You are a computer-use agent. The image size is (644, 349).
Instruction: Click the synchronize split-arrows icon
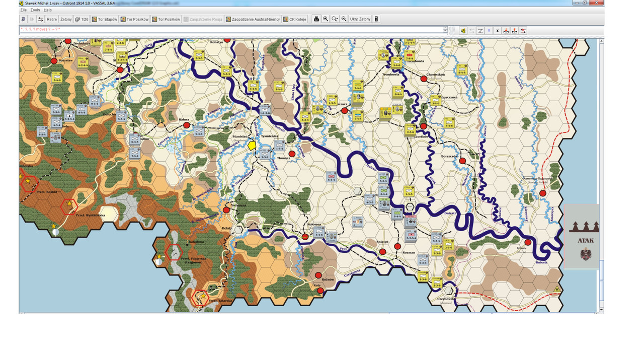(480, 31)
